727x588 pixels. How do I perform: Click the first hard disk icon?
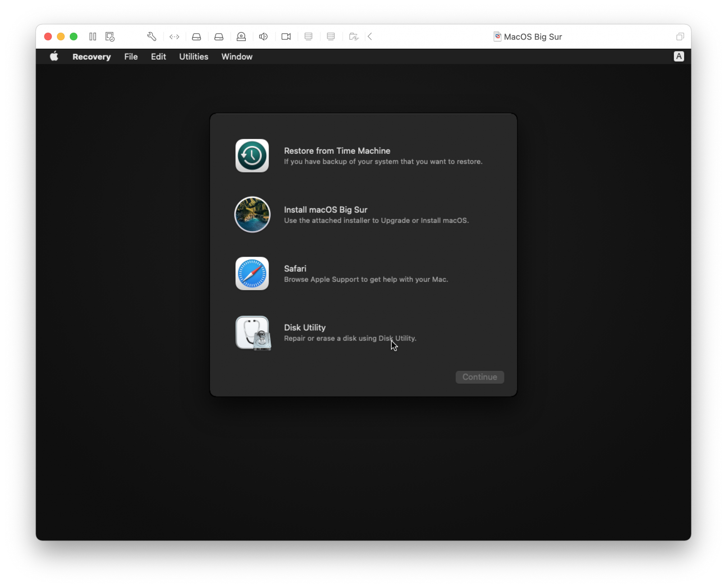[197, 37]
